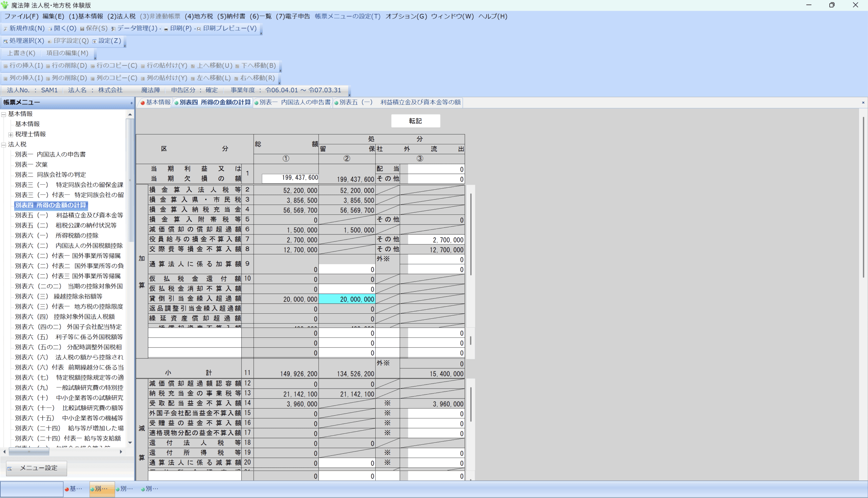This screenshot has width=868, height=498.
Task: Click the 転記 button
Action: [415, 121]
